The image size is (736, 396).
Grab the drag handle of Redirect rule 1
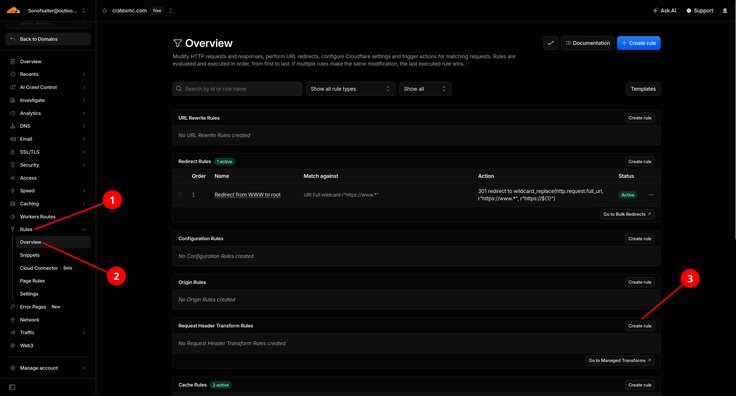point(180,195)
